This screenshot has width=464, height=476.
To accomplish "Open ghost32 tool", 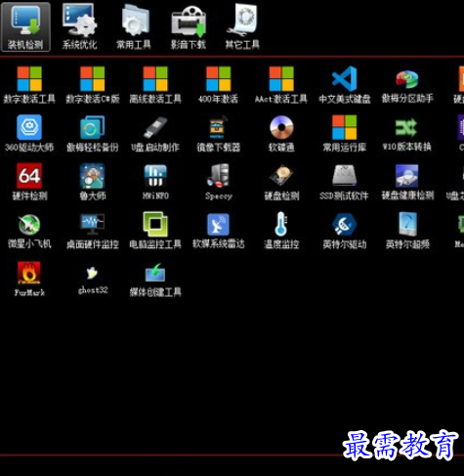I will 93,280.
